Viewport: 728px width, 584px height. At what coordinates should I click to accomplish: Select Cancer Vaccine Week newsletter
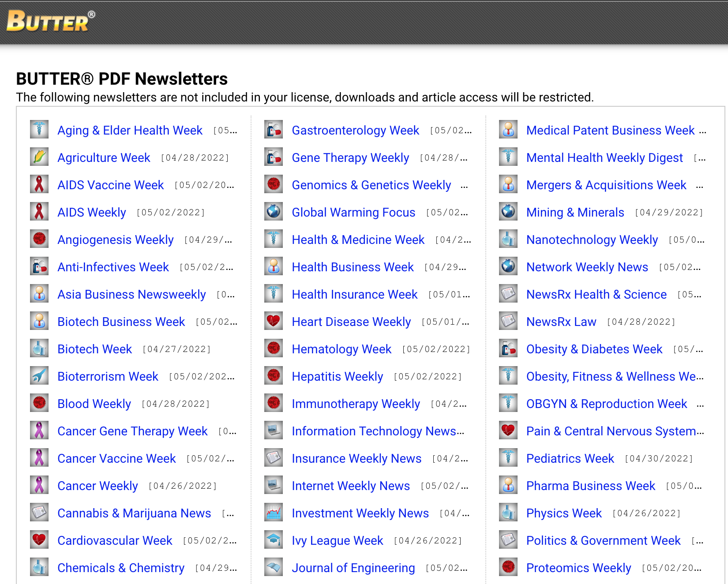pyautogui.click(x=116, y=459)
